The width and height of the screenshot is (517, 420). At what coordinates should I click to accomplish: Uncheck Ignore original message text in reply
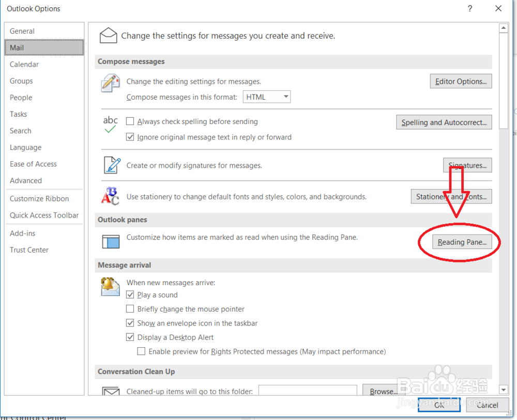point(130,137)
